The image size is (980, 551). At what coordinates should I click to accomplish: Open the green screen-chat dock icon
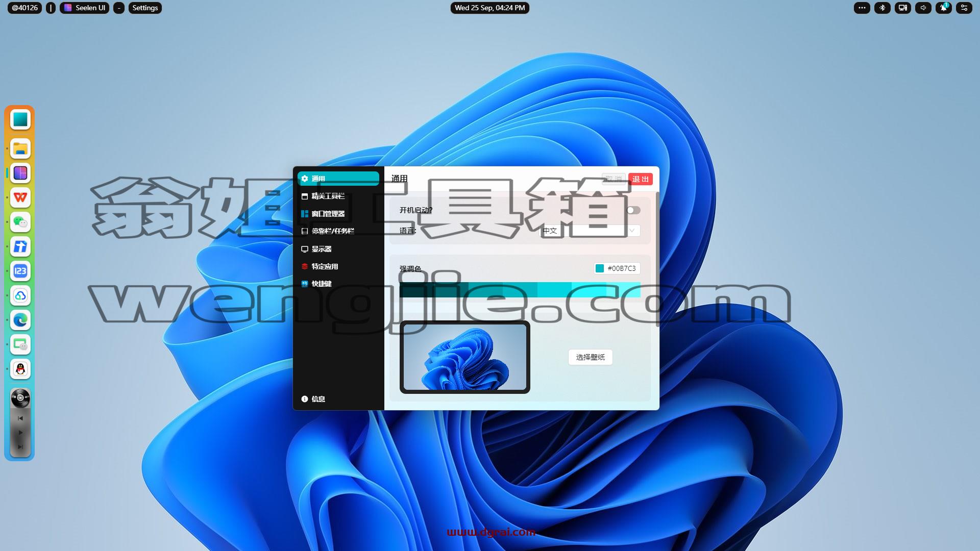20,344
